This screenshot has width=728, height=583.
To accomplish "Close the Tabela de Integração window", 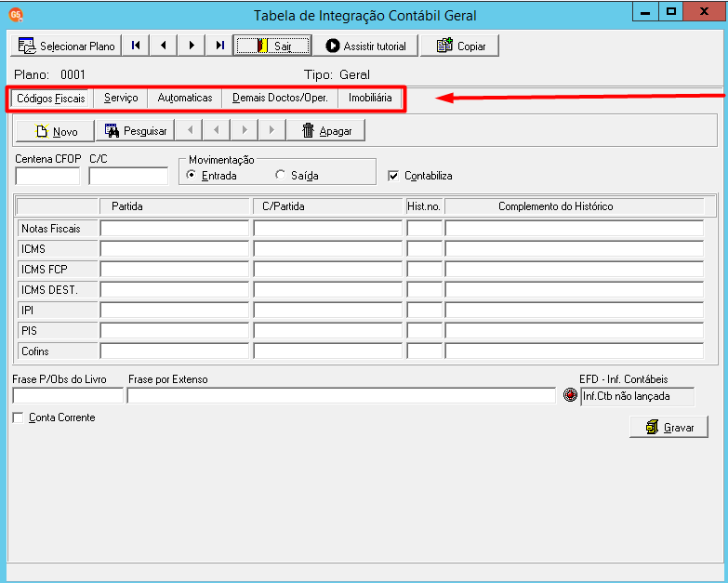I will pyautogui.click(x=705, y=12).
